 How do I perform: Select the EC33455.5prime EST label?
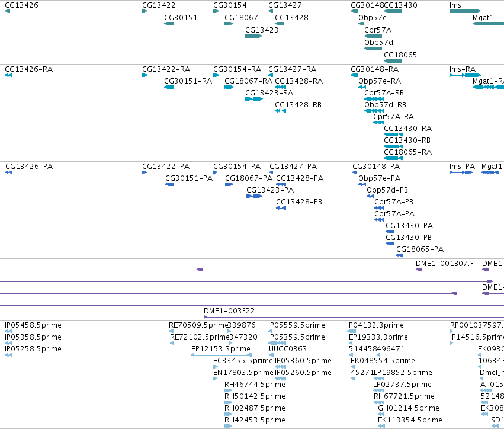pyautogui.click(x=243, y=361)
